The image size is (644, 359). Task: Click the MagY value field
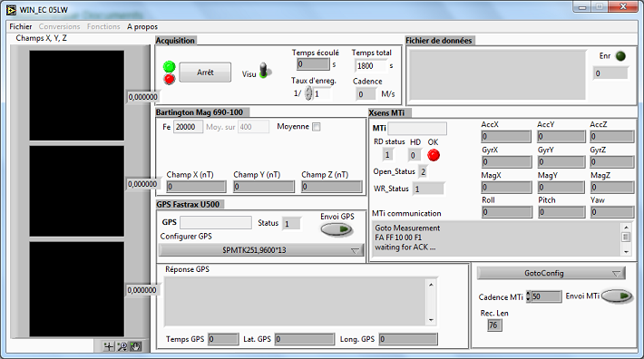click(561, 187)
